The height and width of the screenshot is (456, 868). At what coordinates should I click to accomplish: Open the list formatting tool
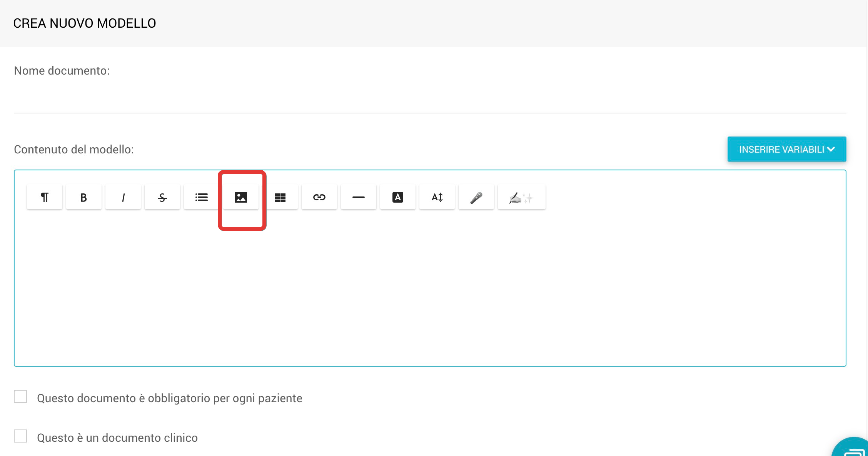[201, 197]
